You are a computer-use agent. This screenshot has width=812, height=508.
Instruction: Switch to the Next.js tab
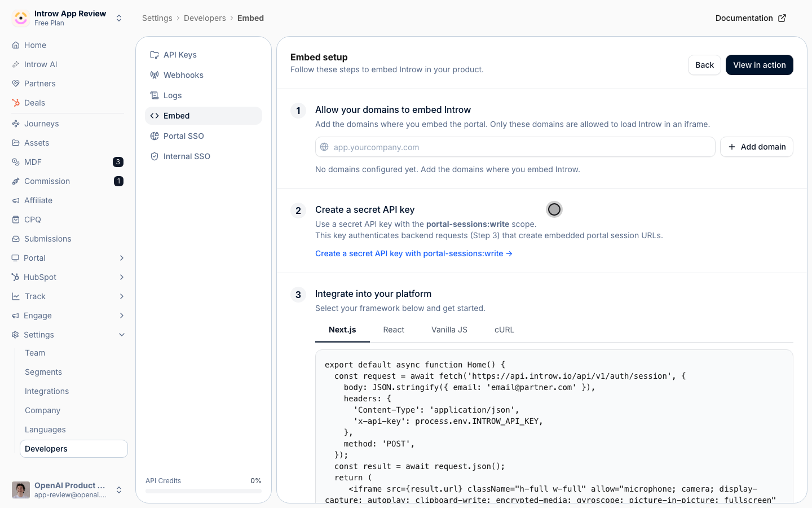[342, 330]
